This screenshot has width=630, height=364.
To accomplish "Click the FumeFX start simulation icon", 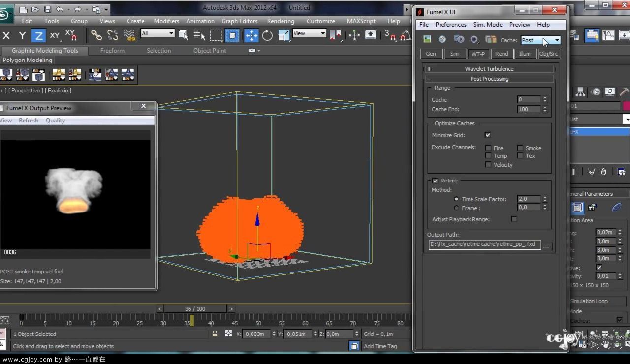I will (459, 40).
